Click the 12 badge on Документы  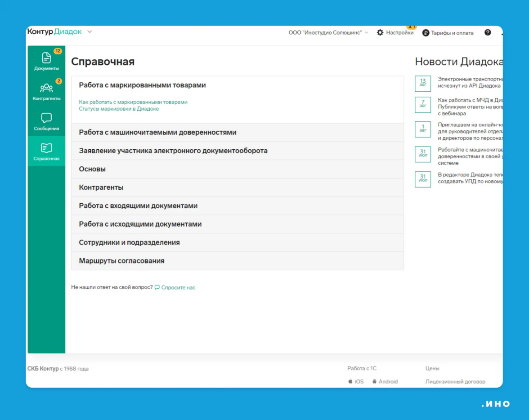click(x=58, y=51)
